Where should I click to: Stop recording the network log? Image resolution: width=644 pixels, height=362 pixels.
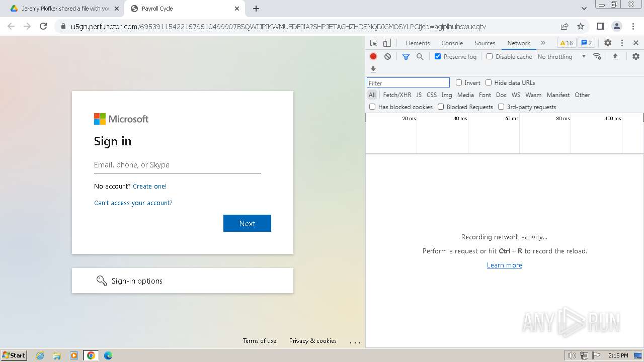coord(373,57)
